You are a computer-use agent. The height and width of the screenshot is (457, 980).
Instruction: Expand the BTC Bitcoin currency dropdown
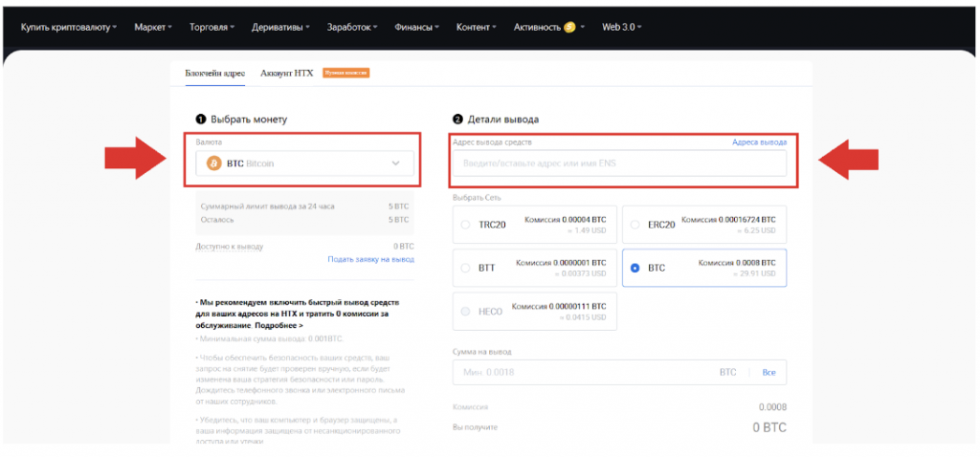(396, 163)
